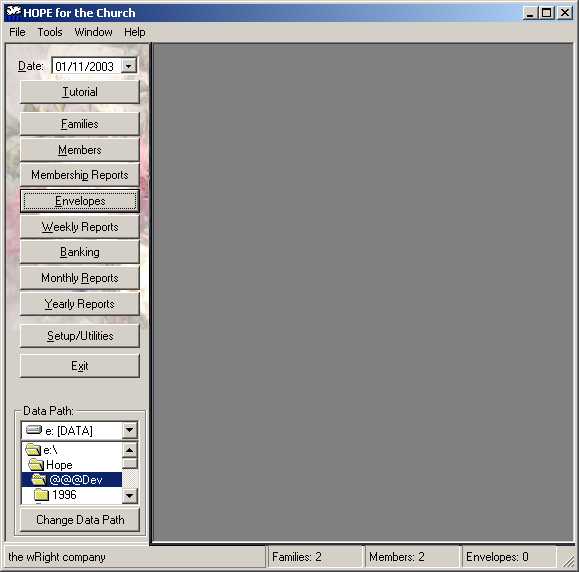
Task: Open the Date dropdown arrow
Action: [129, 66]
